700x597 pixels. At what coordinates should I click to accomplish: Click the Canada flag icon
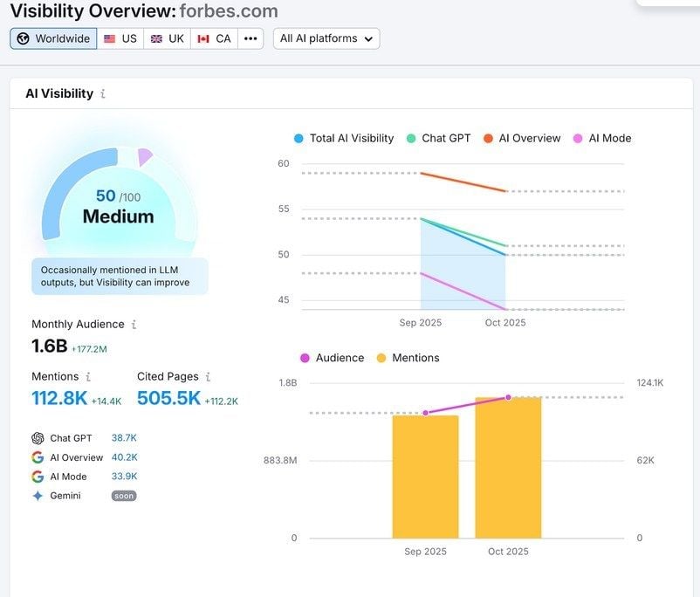click(x=204, y=38)
